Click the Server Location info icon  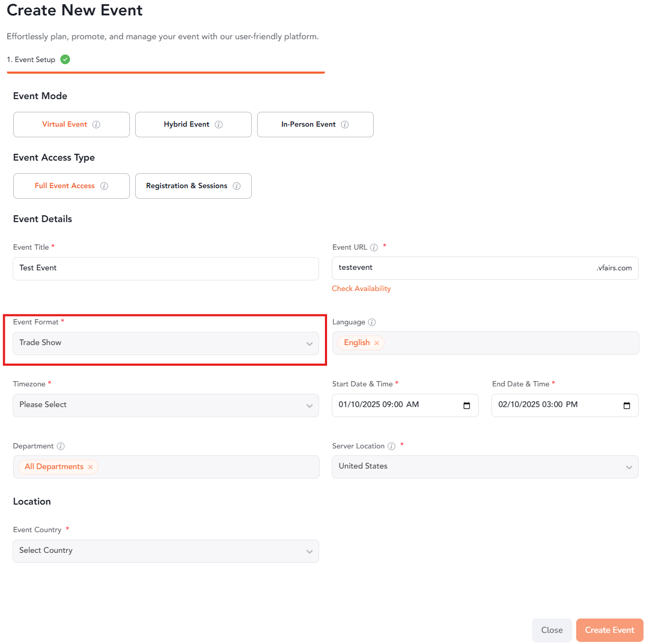(391, 446)
